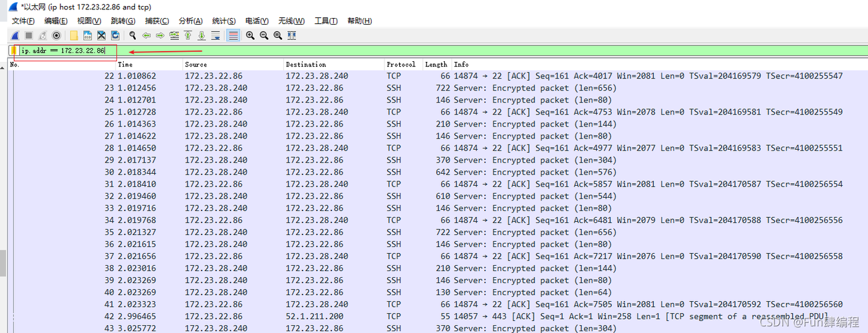Open the 视图(V) menu

pos(89,21)
